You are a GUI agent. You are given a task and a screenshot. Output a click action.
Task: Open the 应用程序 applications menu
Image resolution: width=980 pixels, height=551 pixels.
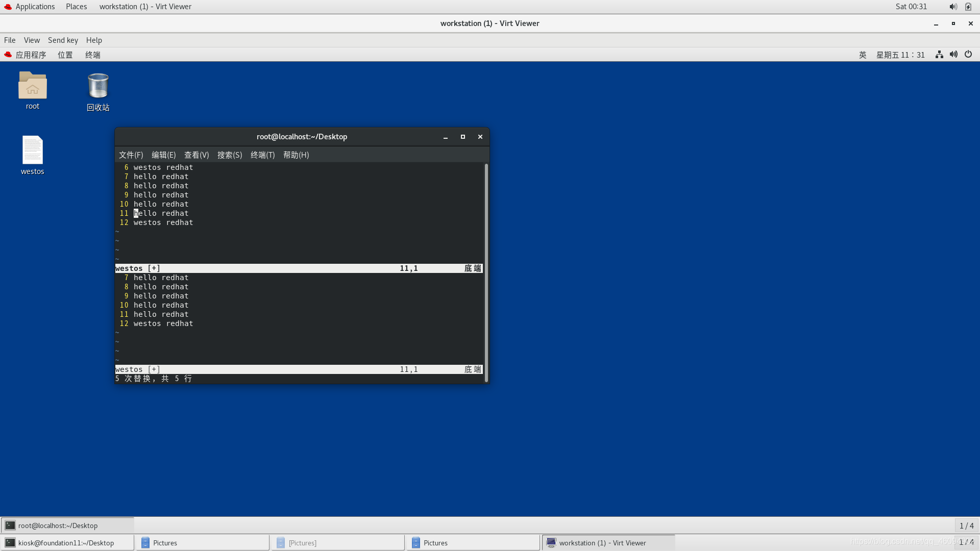31,55
